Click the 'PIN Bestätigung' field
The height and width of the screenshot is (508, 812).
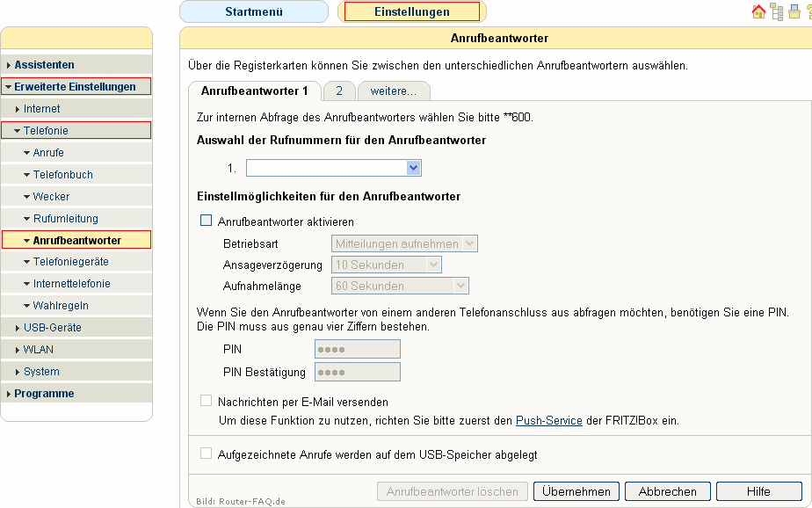click(x=358, y=372)
